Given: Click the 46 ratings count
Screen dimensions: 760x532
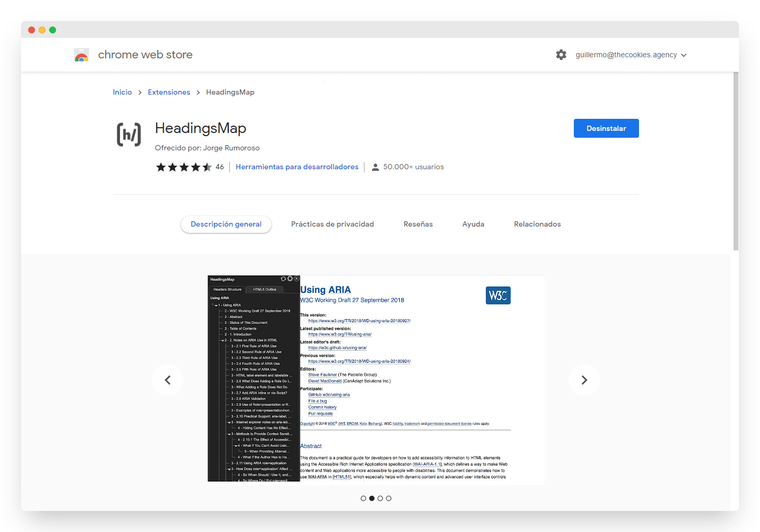Looking at the screenshot, I should (x=220, y=167).
